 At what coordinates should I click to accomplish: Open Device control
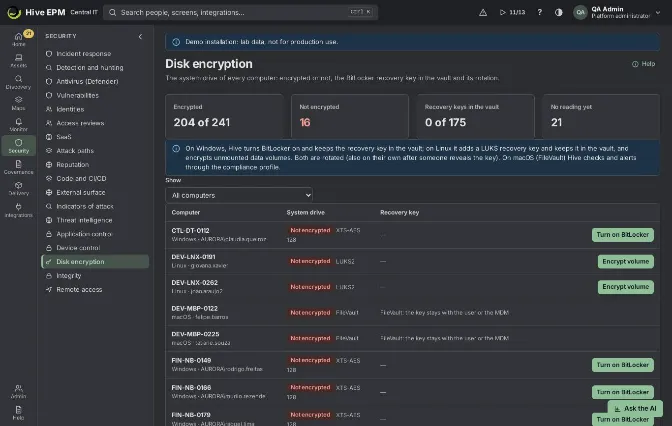coord(78,248)
